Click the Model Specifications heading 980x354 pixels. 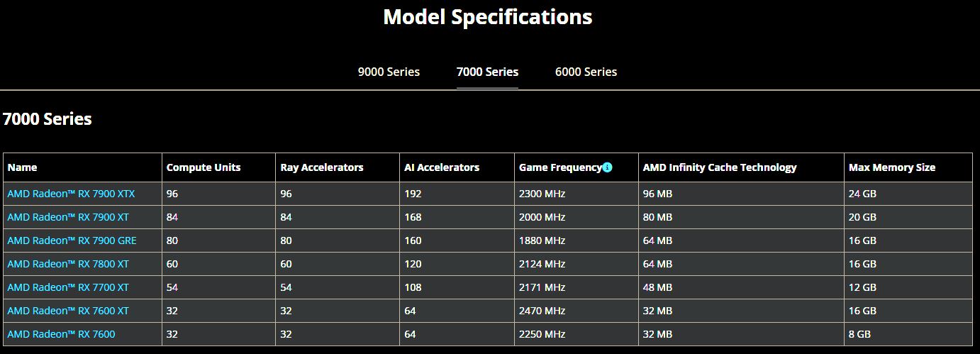point(488,16)
